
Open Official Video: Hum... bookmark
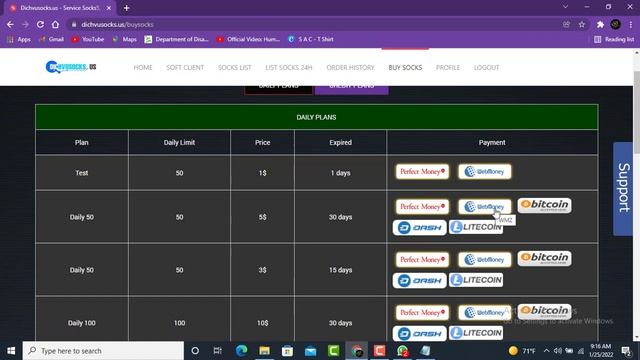[248, 39]
